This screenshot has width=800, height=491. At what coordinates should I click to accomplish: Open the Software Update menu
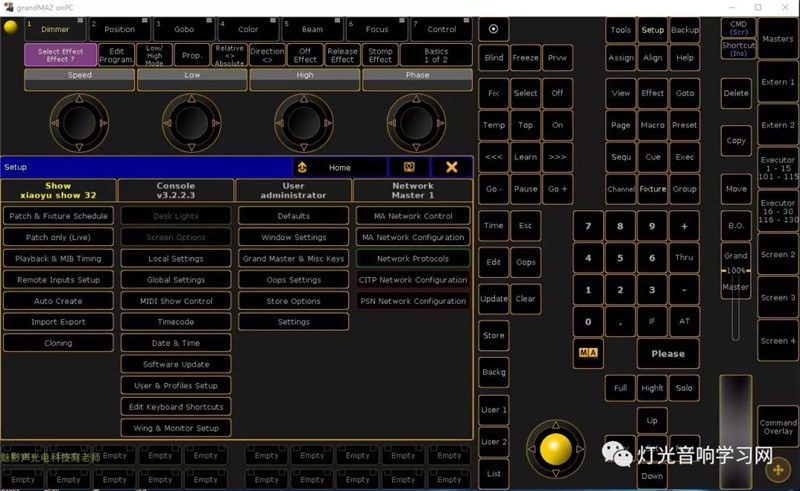point(176,364)
